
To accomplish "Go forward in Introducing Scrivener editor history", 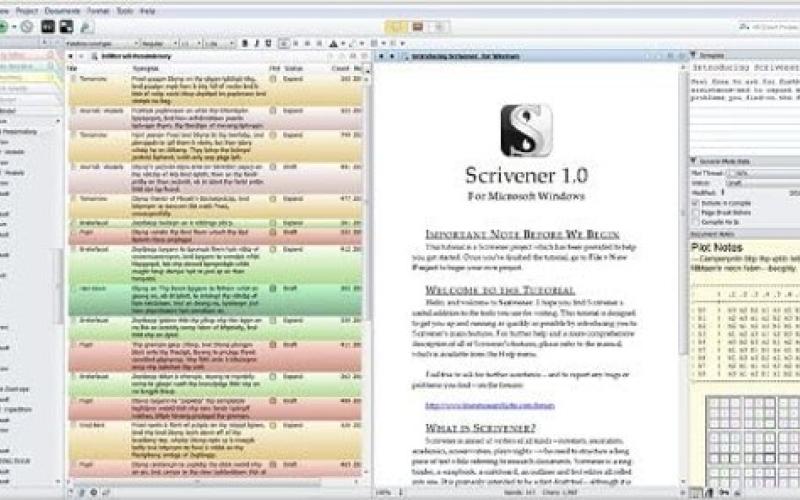I will click(x=392, y=56).
